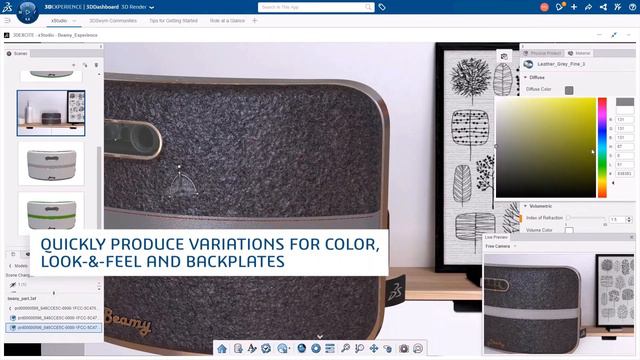Click the tag icon beside search box
The height and width of the screenshot is (360, 640).
[382, 7]
